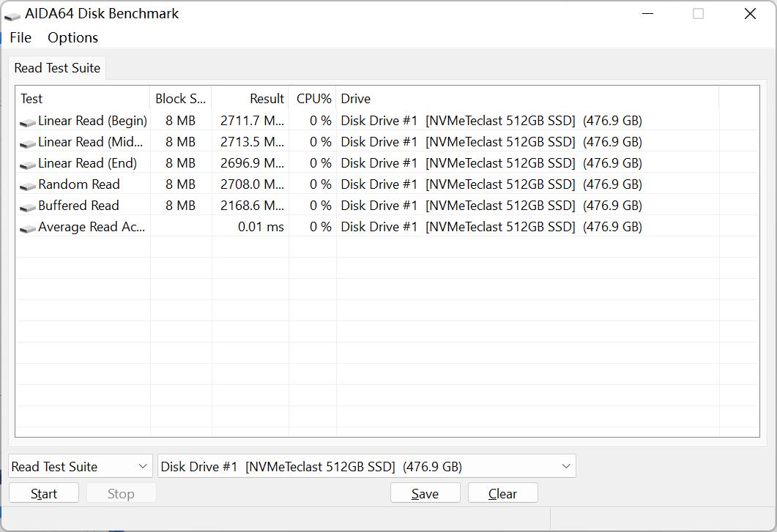The height and width of the screenshot is (532, 777).
Task: Save the benchmark results
Action: [x=425, y=493]
